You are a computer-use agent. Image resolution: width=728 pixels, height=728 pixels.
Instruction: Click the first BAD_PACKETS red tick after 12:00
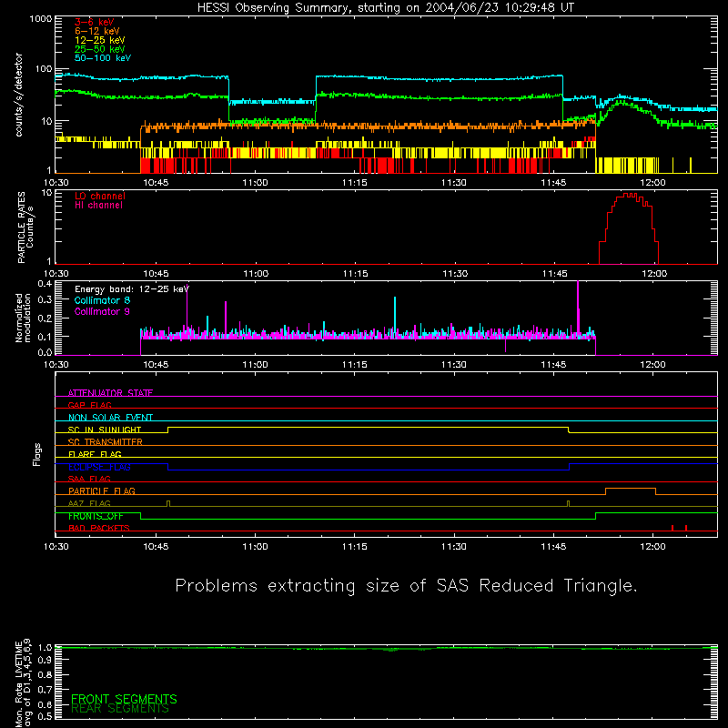click(x=672, y=528)
